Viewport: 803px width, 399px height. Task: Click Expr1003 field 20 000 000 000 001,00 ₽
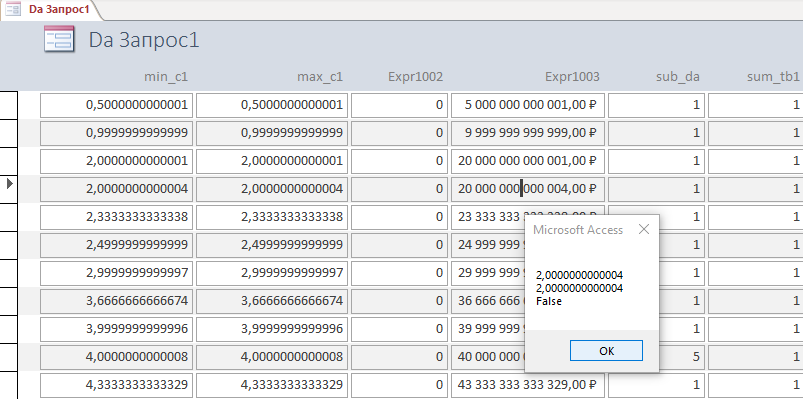pos(528,161)
